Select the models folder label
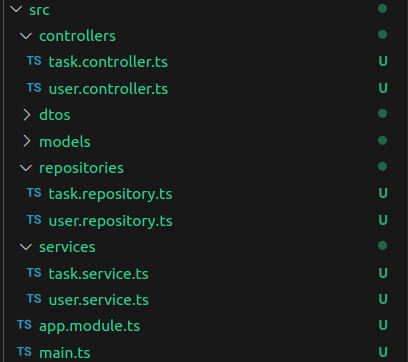 coord(65,142)
